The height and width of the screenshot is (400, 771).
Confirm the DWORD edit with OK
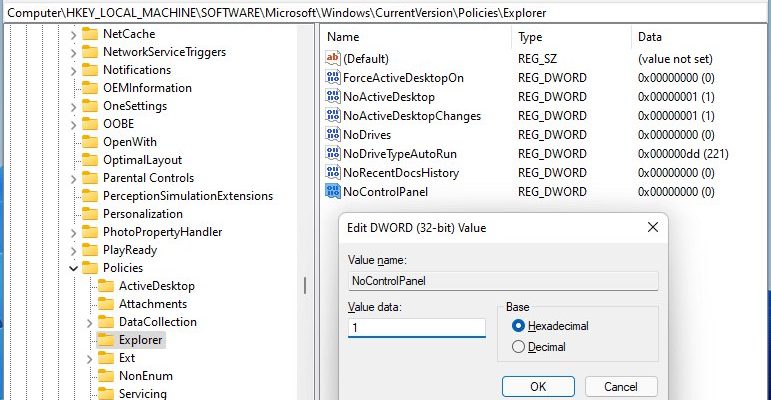[x=538, y=387]
